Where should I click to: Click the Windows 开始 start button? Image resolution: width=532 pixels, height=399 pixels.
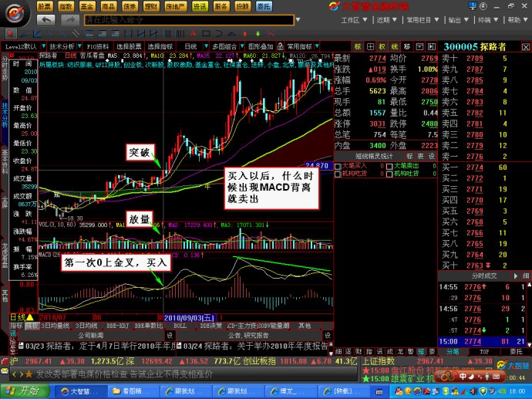(x=25, y=391)
